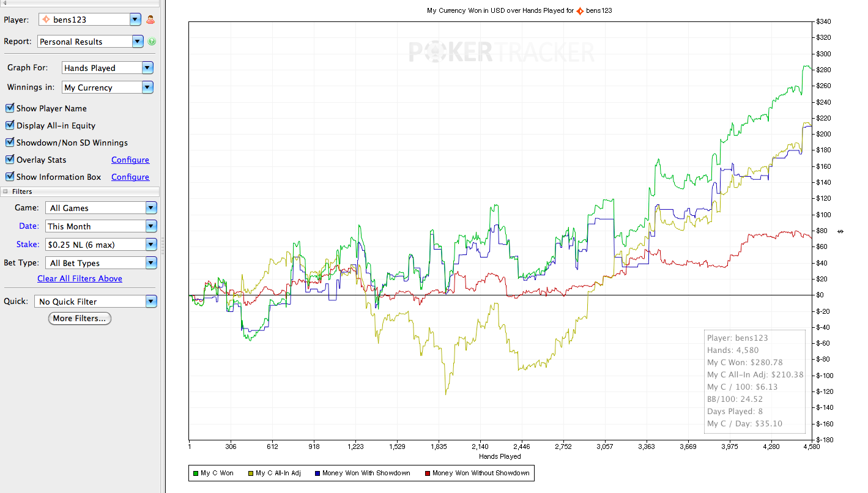Image resolution: width=868 pixels, height=493 pixels.
Task: Expand the Graph For dropdown
Action: (108, 68)
